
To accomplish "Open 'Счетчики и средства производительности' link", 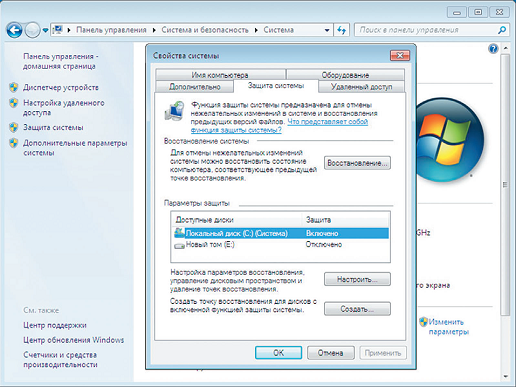I will pyautogui.click(x=60, y=360).
